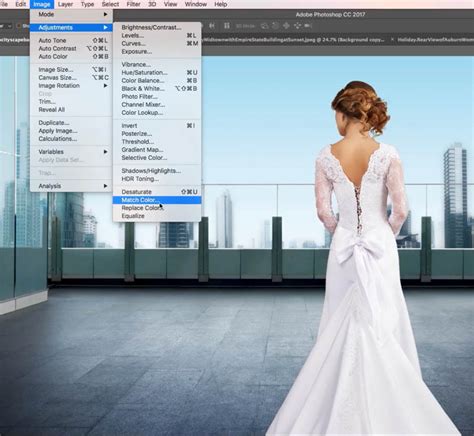This screenshot has width=474, height=436.
Task: Switch to the Holiday.RearViewofAuburnWom document tab
Action: [435, 40]
